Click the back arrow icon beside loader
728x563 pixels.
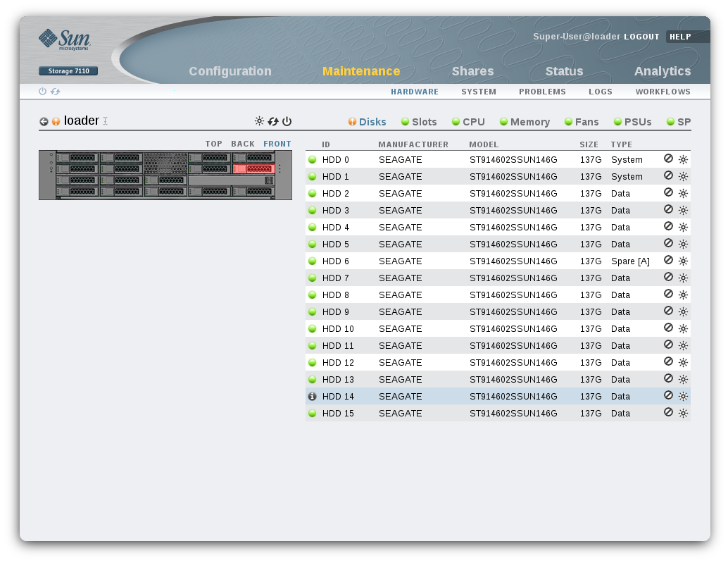coord(44,122)
